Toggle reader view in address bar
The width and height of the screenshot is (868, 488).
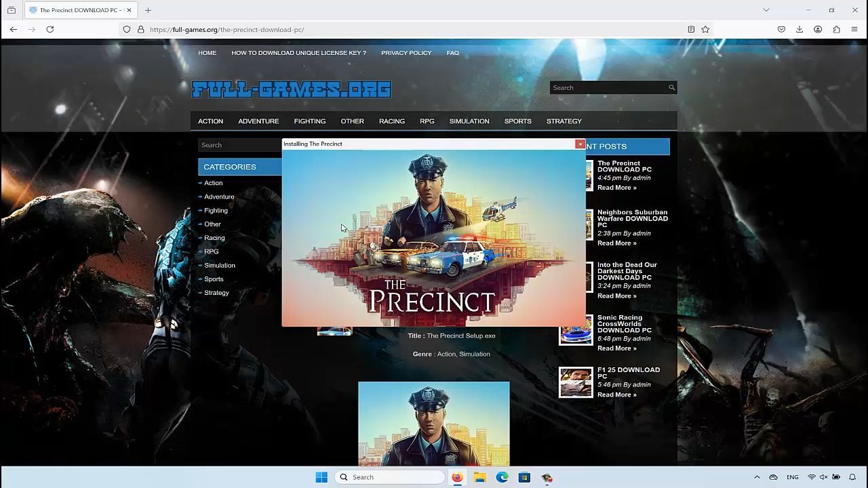tap(691, 29)
